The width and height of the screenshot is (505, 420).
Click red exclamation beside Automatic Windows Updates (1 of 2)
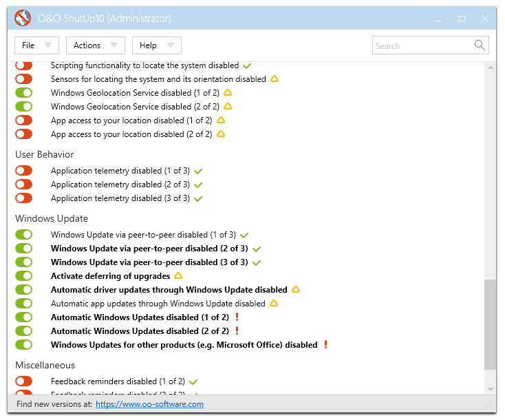(x=237, y=317)
